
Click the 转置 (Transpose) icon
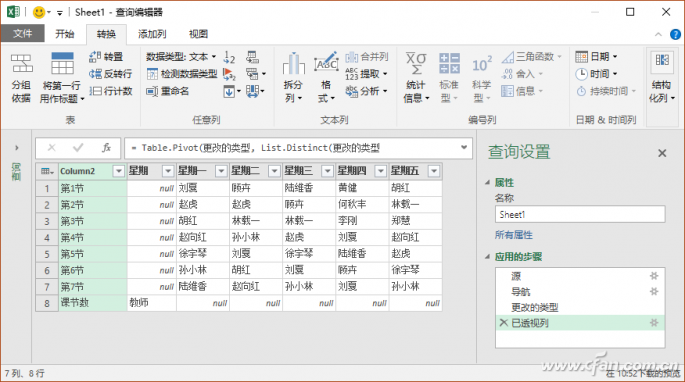(x=95, y=57)
